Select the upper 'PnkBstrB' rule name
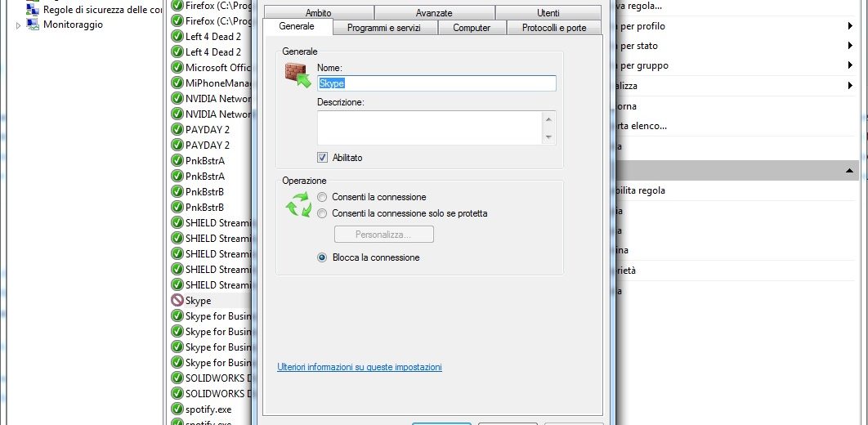This screenshot has height=425, width=868. point(204,191)
